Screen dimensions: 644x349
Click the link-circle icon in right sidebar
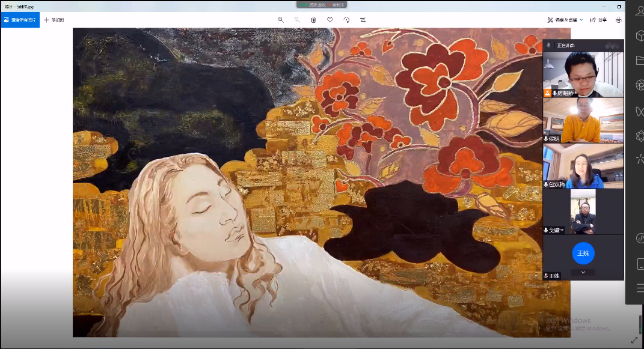coord(639,238)
